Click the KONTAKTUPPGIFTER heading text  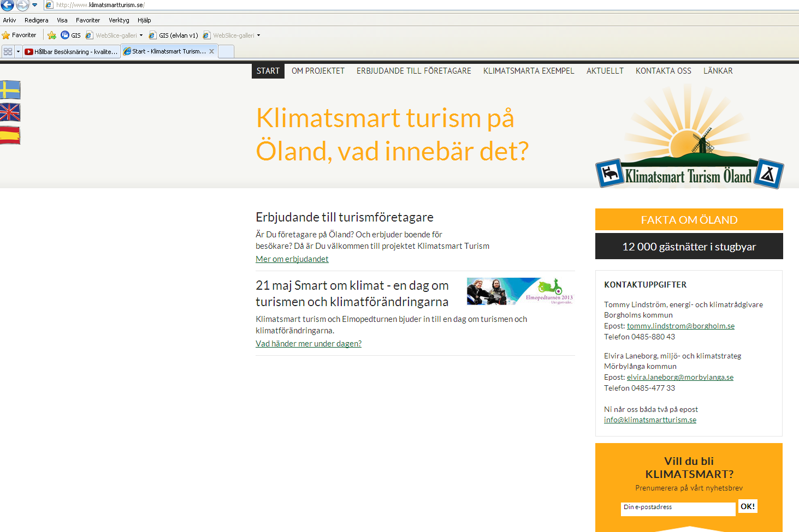click(646, 285)
